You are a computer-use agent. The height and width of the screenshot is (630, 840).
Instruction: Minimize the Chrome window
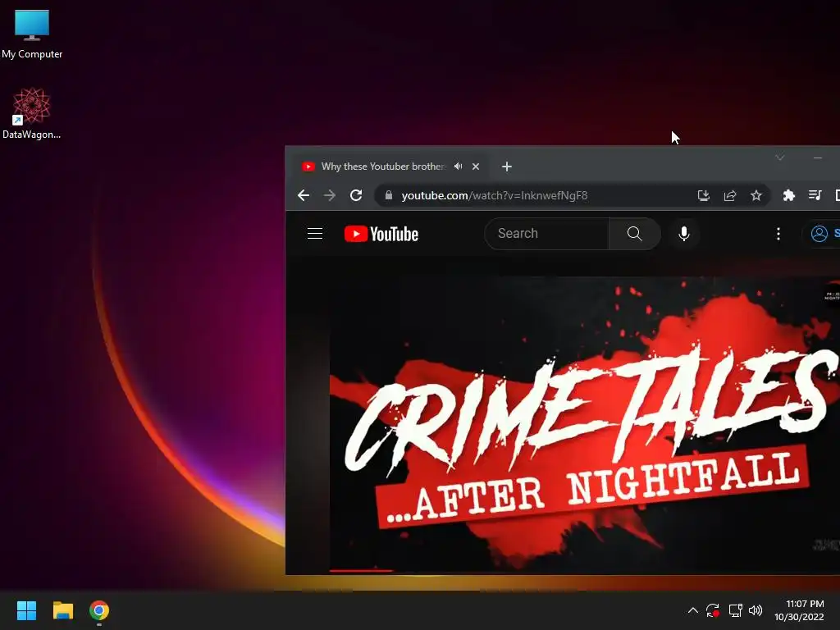click(x=818, y=157)
